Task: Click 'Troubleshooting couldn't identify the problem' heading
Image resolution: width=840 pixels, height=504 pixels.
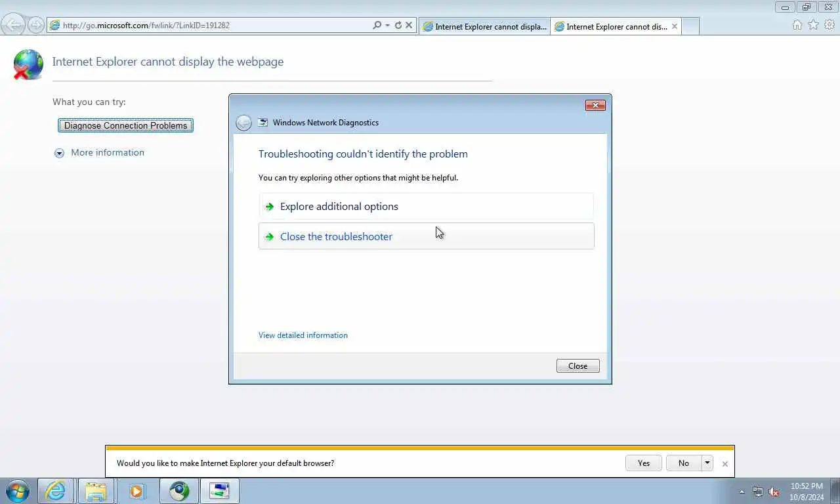Action: tap(363, 154)
